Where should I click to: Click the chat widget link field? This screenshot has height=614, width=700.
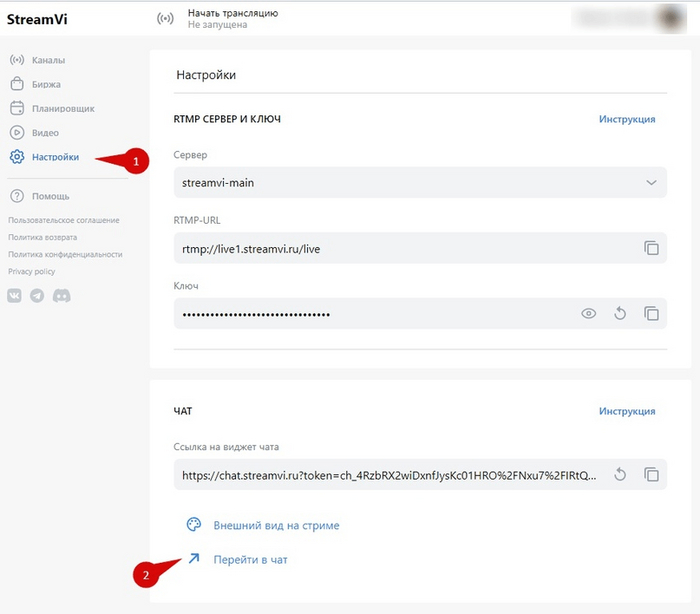(x=420, y=474)
